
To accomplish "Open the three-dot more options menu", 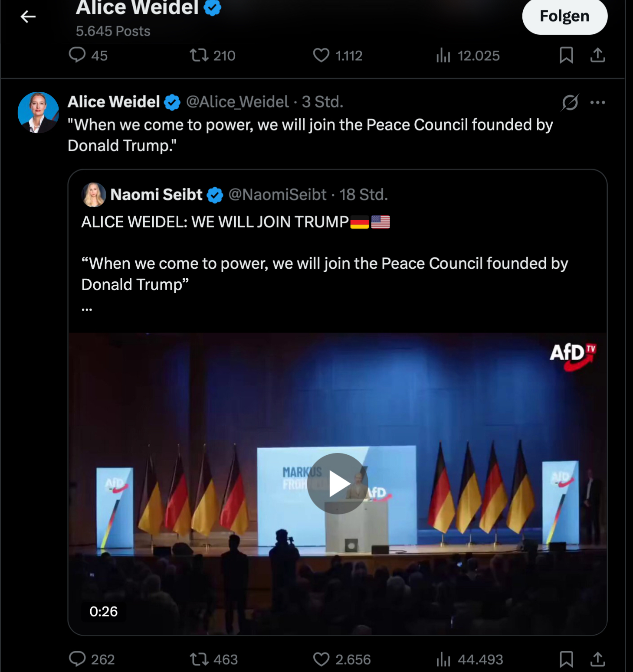I will click(597, 102).
